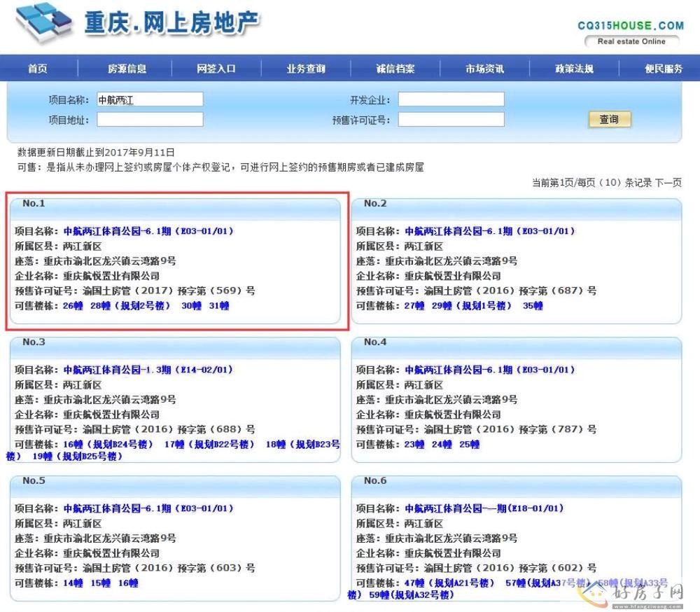The height and width of the screenshot is (612, 700).
Task: Open building 35幢 link
Action: (x=533, y=305)
